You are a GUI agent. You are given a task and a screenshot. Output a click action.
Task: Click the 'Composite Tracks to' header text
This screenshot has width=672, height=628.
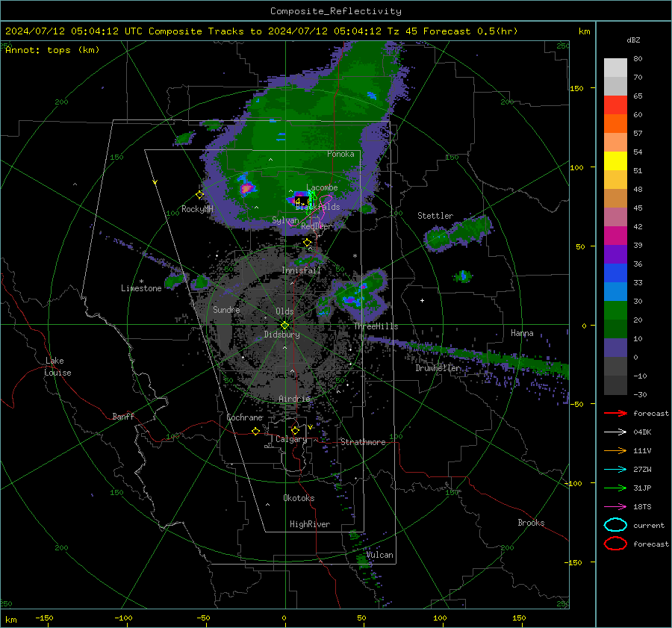pyautogui.click(x=205, y=31)
